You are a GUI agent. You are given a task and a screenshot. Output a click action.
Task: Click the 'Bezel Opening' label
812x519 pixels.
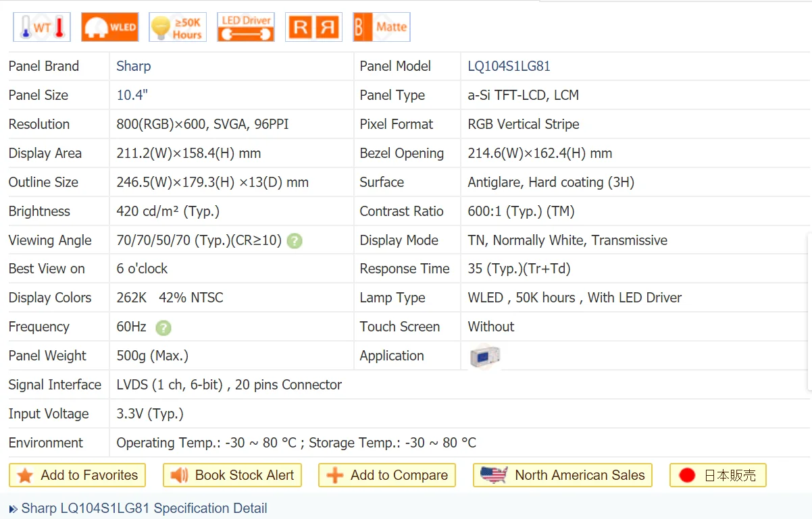[x=402, y=153]
